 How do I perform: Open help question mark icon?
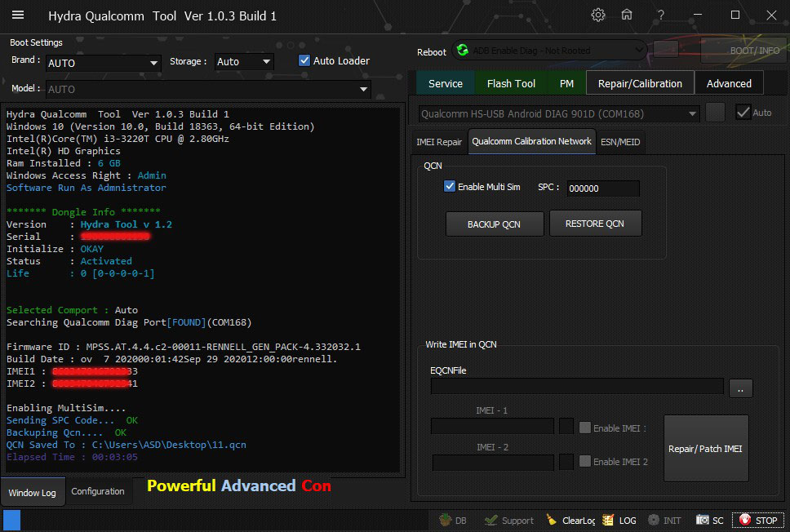[660, 16]
